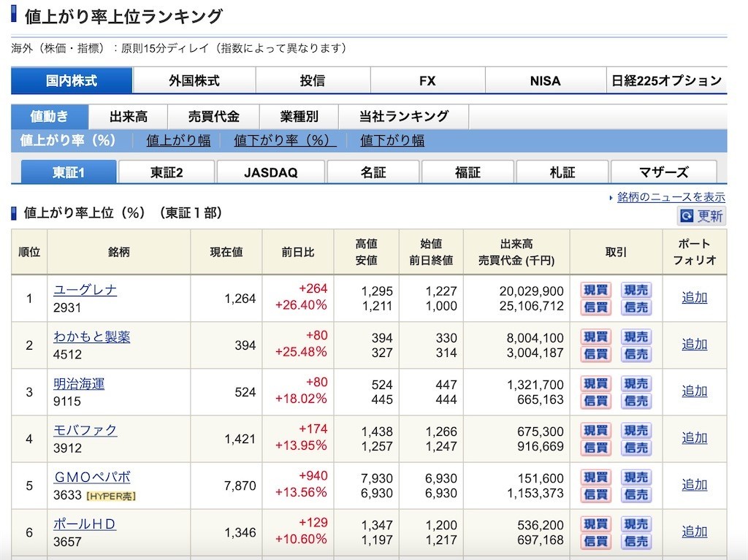This screenshot has height=560, width=748.
Task: Click 信買 icon for ユーグレナ
Action: [x=596, y=307]
